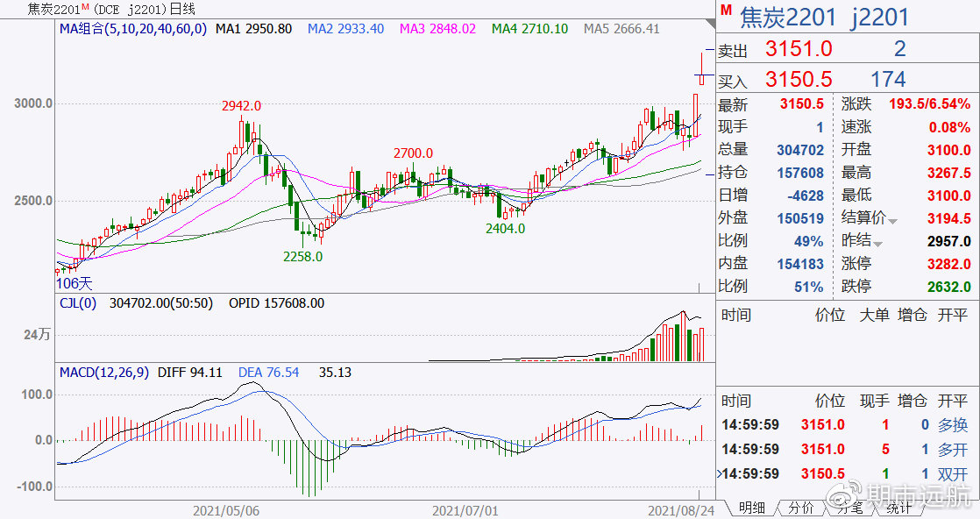Click the red M icon beside 焦炭2201
Image resolution: width=980 pixels, height=519 pixels.
[x=725, y=9]
